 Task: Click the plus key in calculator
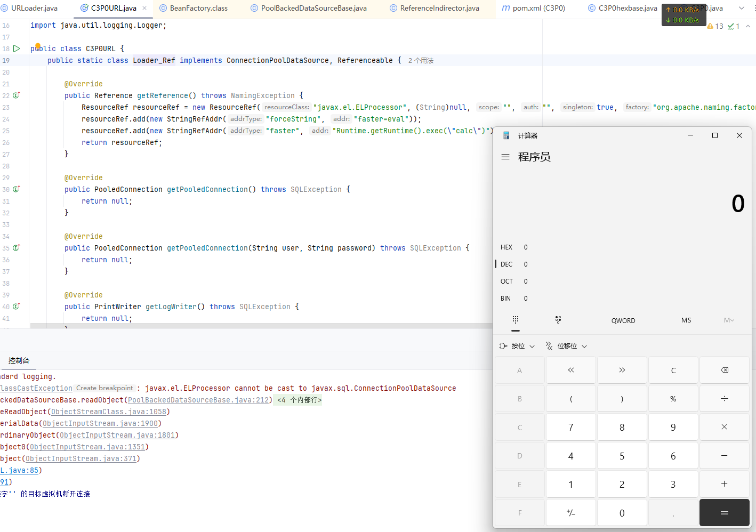pos(725,484)
